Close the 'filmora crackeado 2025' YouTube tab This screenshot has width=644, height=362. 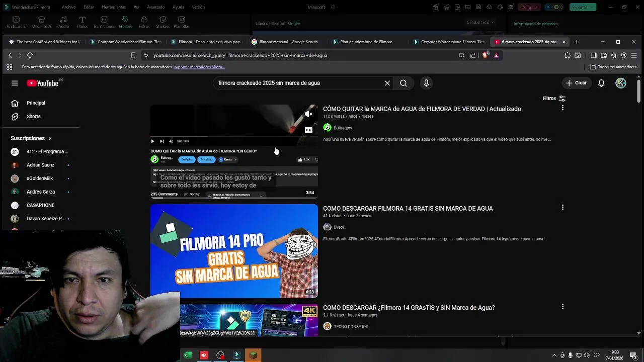click(564, 42)
